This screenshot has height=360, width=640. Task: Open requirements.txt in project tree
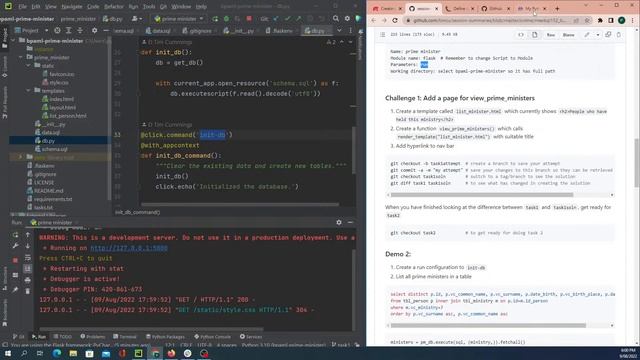point(49,199)
